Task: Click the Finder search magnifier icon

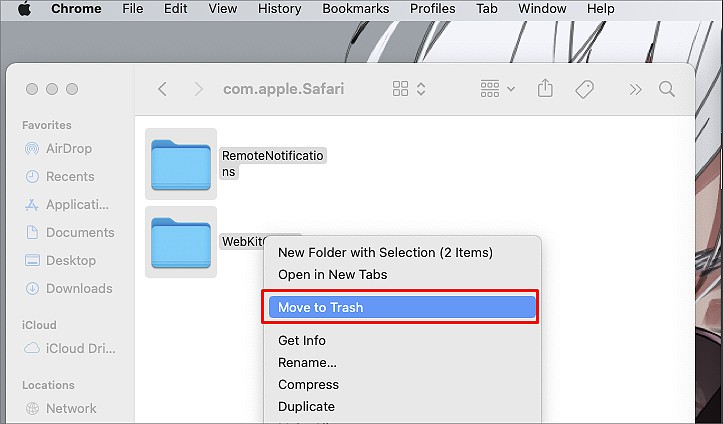Action: [x=667, y=89]
